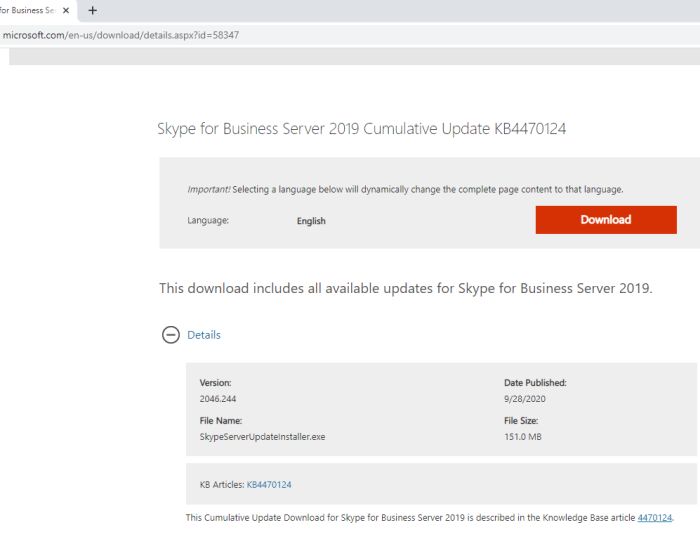Click the Important! language notice text
This screenshot has height=539, width=700.
(405, 189)
